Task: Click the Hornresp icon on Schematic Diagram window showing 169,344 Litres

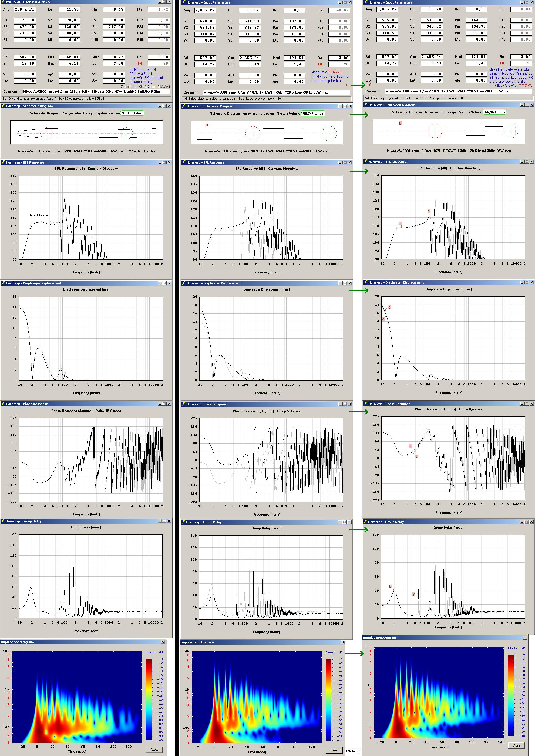Action: pos(183,106)
